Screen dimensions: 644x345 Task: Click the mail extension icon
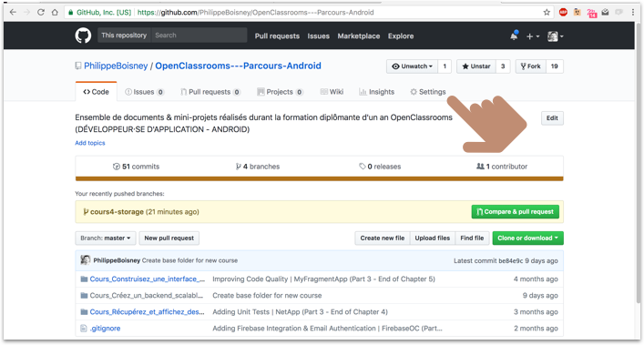tap(605, 13)
